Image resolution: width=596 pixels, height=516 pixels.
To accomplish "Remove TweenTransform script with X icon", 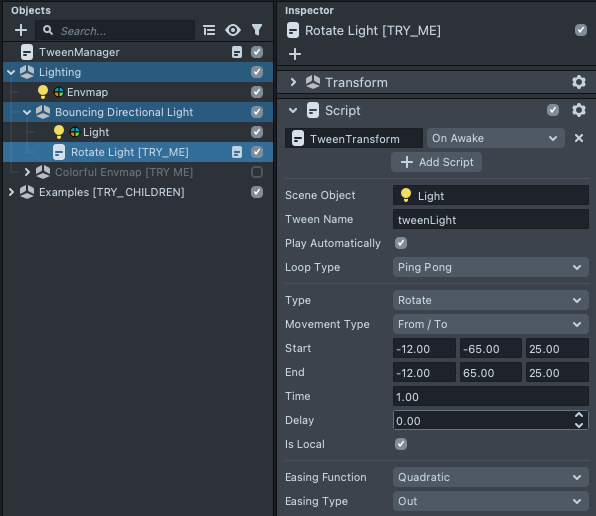I will [x=579, y=138].
